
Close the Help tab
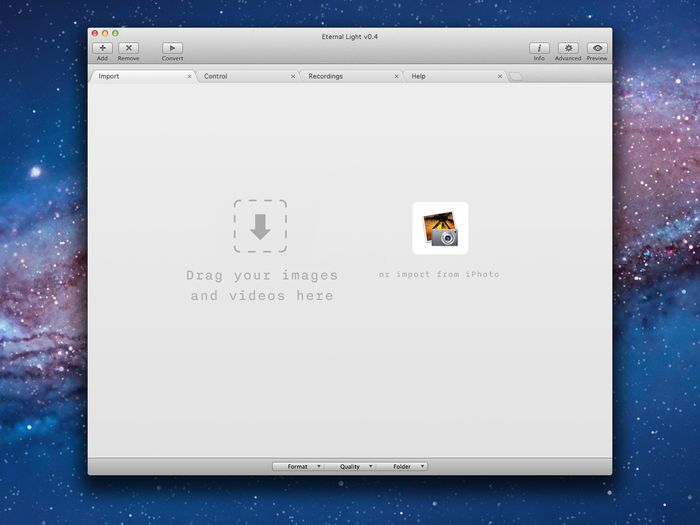coord(500,76)
